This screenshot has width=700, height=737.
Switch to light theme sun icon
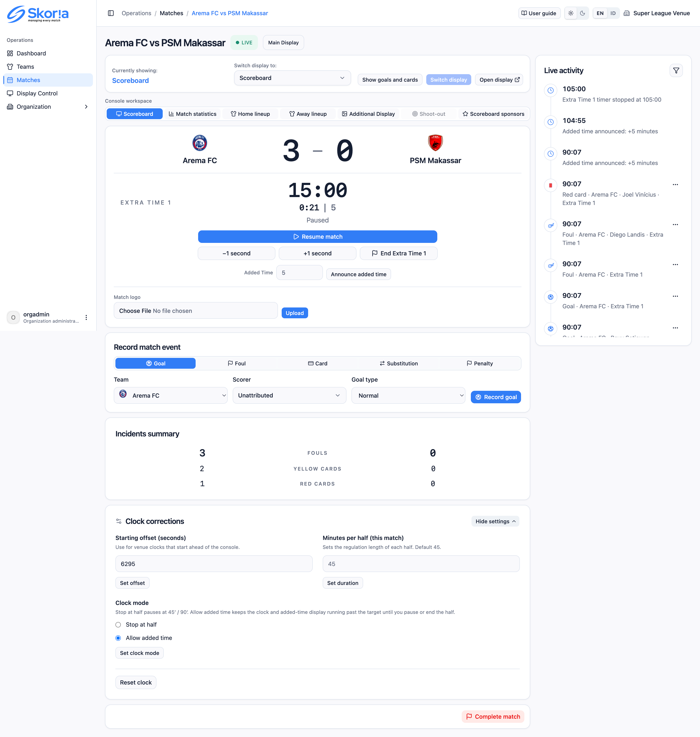point(571,13)
